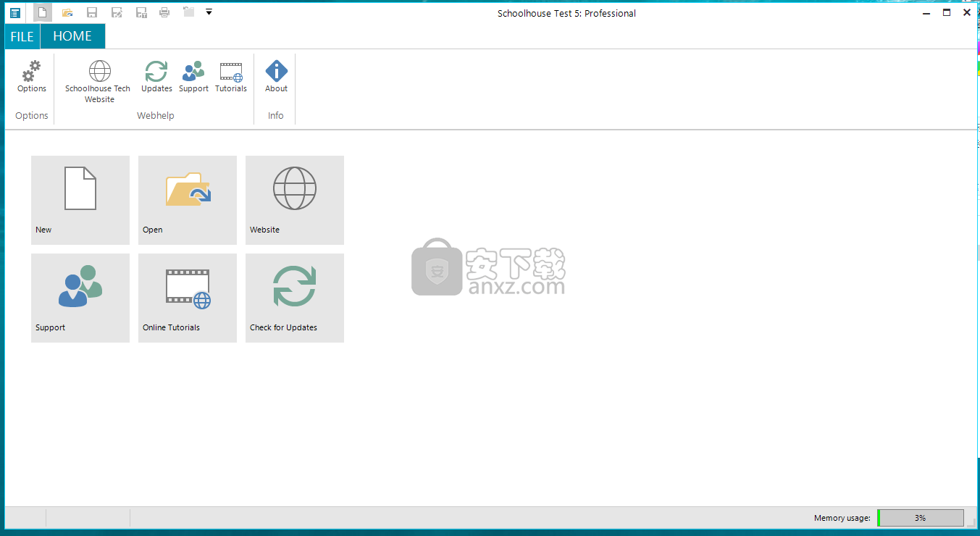Click the Close document icon in quick access toolbar
980x536 pixels.
[188, 12]
